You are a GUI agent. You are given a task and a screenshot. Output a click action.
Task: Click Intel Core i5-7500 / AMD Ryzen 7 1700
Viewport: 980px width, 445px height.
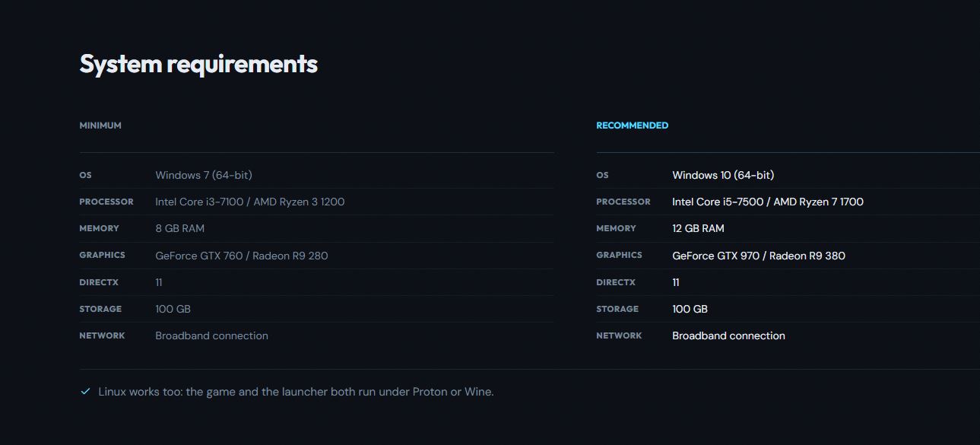click(768, 202)
